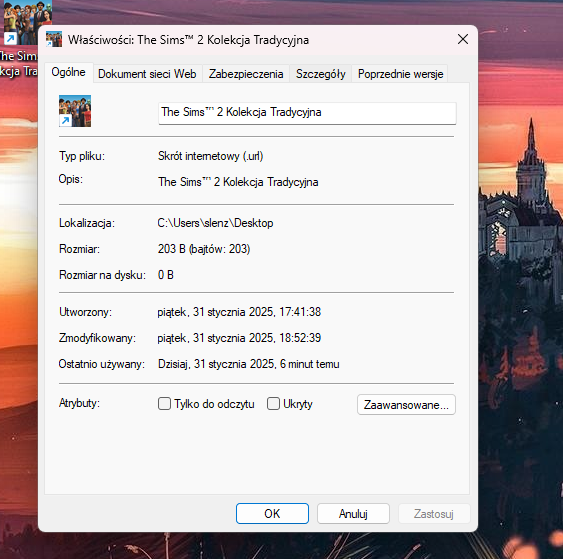The image size is (563, 559).
Task: Click the Typ pliku label
Action: [x=82, y=156]
